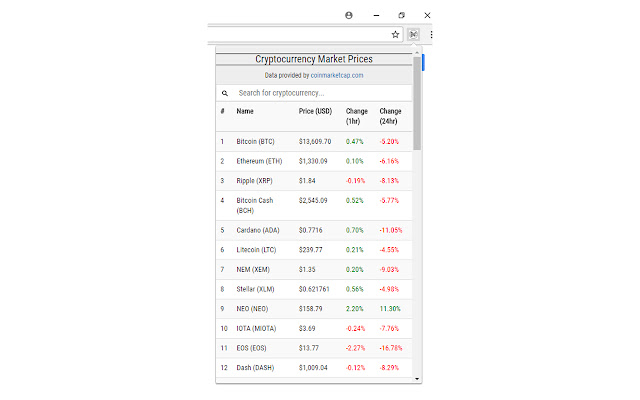640x400 pixels.
Task: Select the Litecoin (LTC) row name
Action: pyautogui.click(x=256, y=250)
